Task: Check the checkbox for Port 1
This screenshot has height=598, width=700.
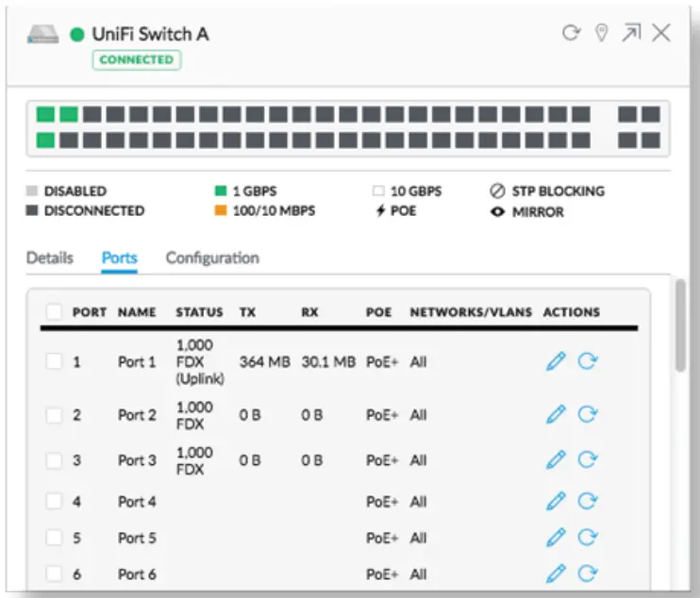Action: pos(54,361)
